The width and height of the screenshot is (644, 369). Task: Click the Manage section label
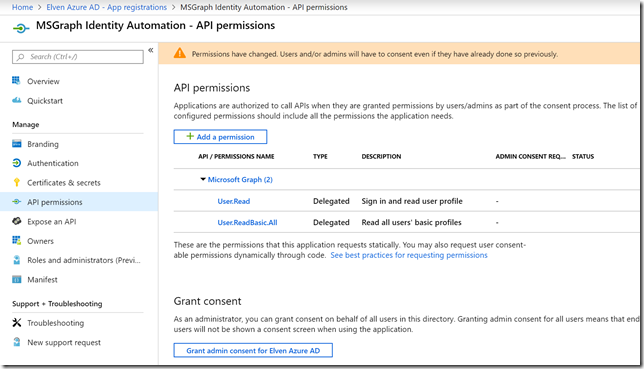25,125
